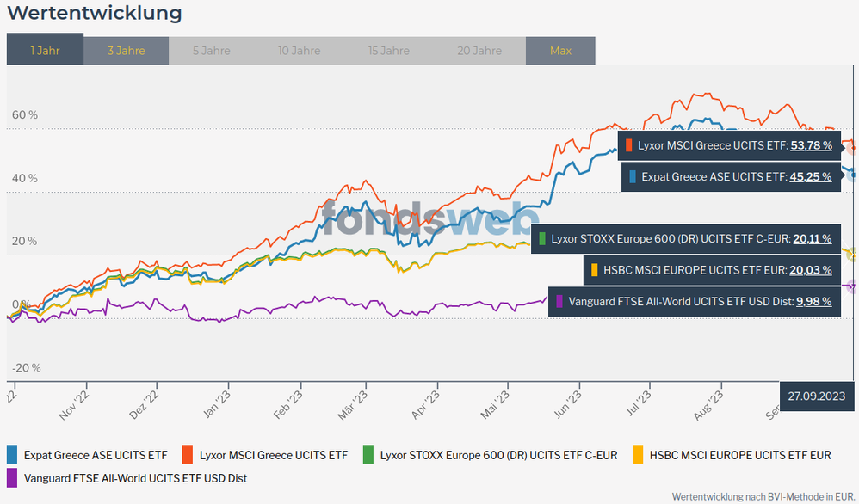Click the 20,11 % Lyxor STOXX value
Viewport: 859px width, 504px height.
(811, 238)
